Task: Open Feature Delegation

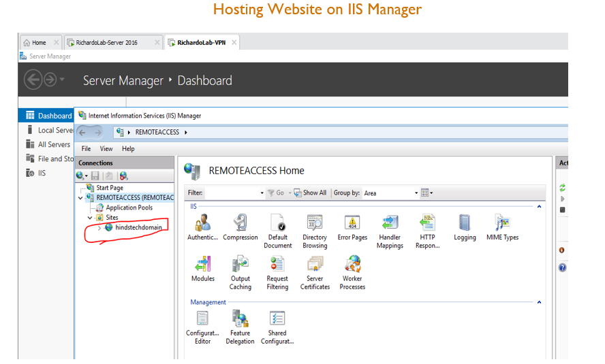Action: click(240, 327)
